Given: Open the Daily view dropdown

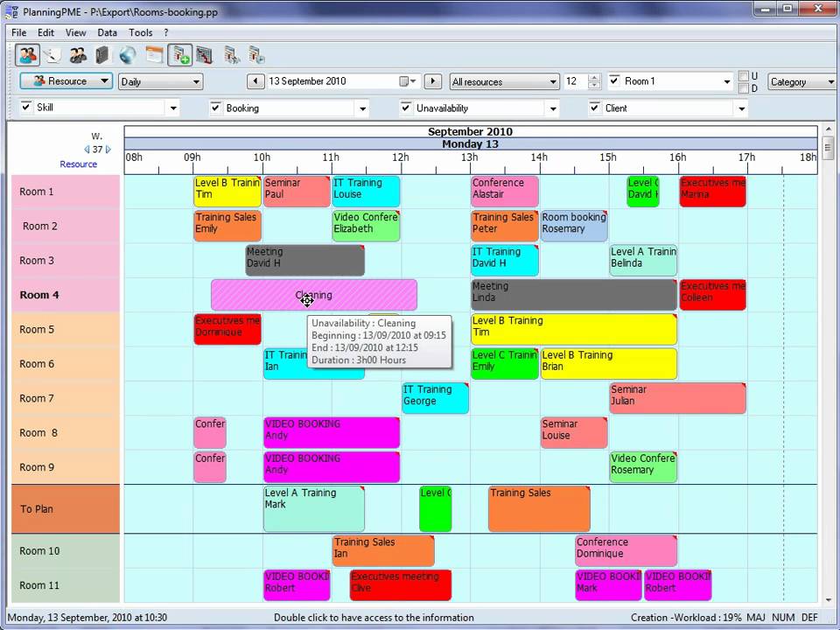Looking at the screenshot, I should pos(160,81).
